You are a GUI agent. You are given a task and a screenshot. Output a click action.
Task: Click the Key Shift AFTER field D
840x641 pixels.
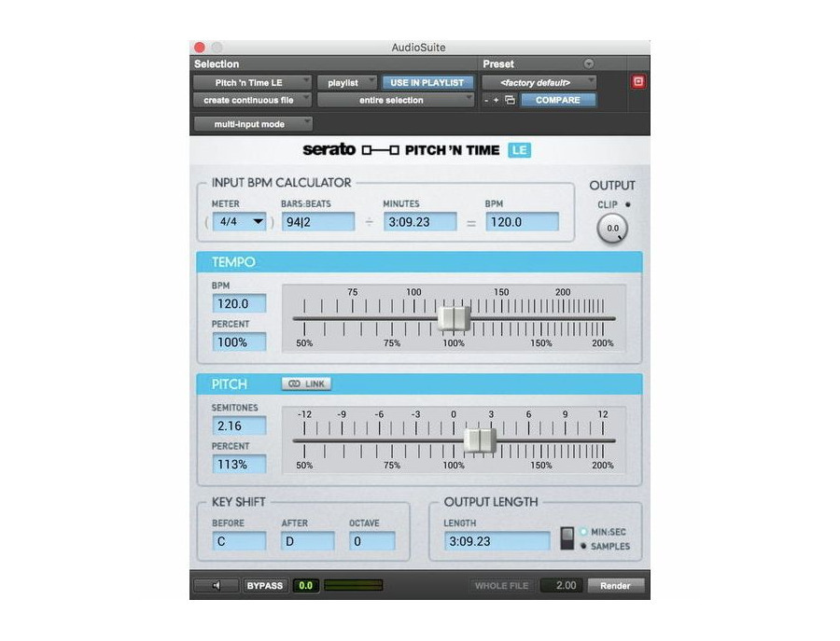click(x=307, y=541)
